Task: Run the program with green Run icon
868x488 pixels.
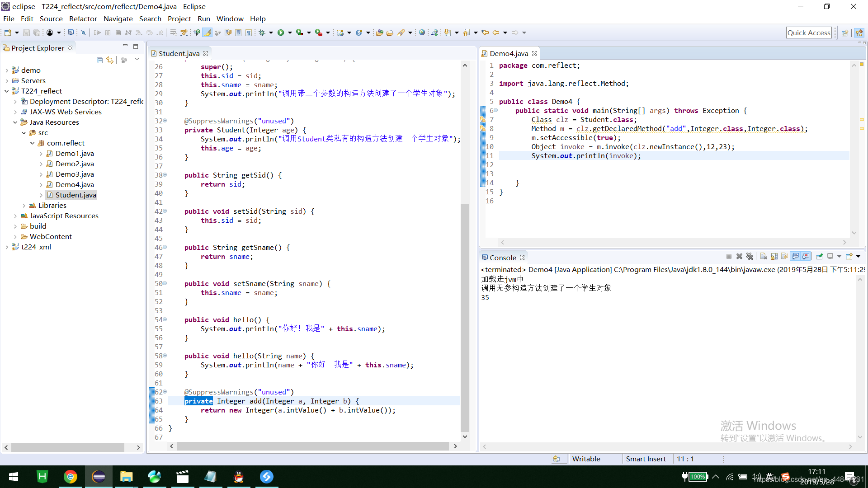Action: point(281,33)
